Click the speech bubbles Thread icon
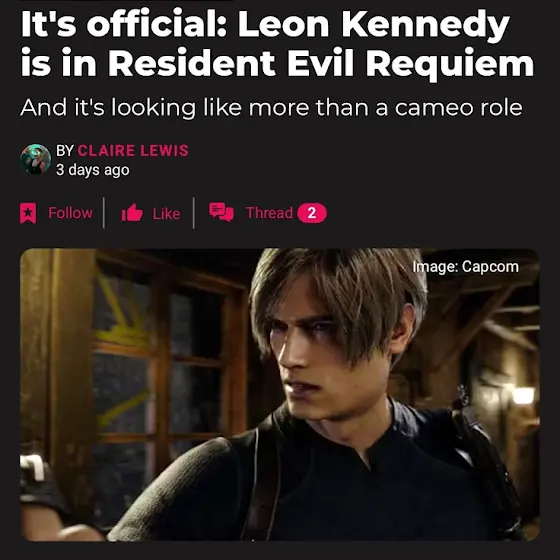The height and width of the screenshot is (560, 560). point(221,212)
